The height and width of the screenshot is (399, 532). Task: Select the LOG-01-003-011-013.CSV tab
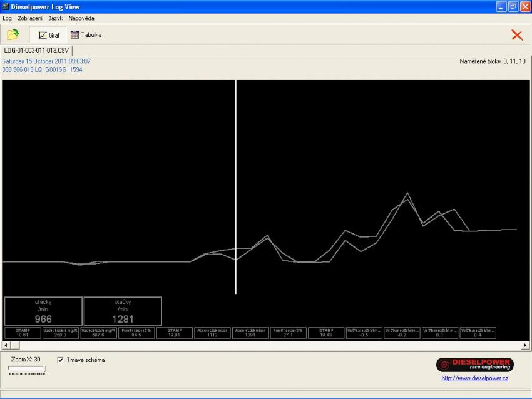36,50
